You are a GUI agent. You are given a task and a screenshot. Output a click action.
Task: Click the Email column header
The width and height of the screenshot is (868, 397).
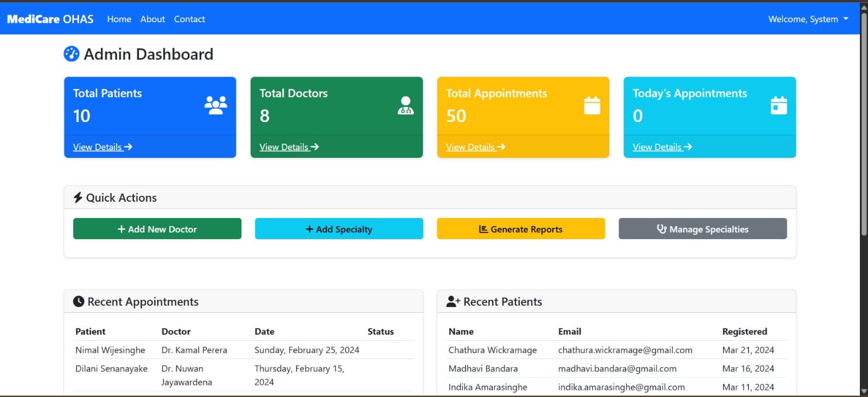point(570,331)
